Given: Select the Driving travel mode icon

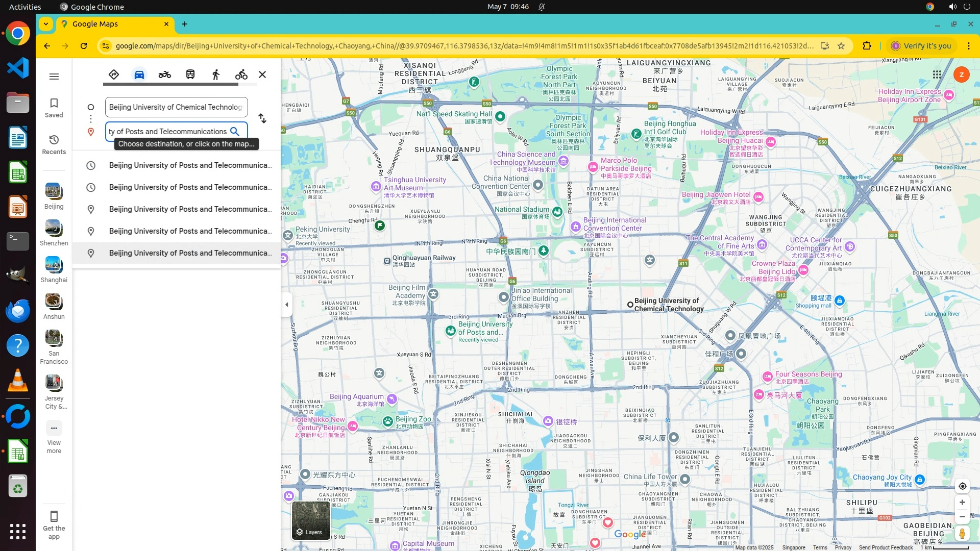Looking at the screenshot, I should point(139,74).
